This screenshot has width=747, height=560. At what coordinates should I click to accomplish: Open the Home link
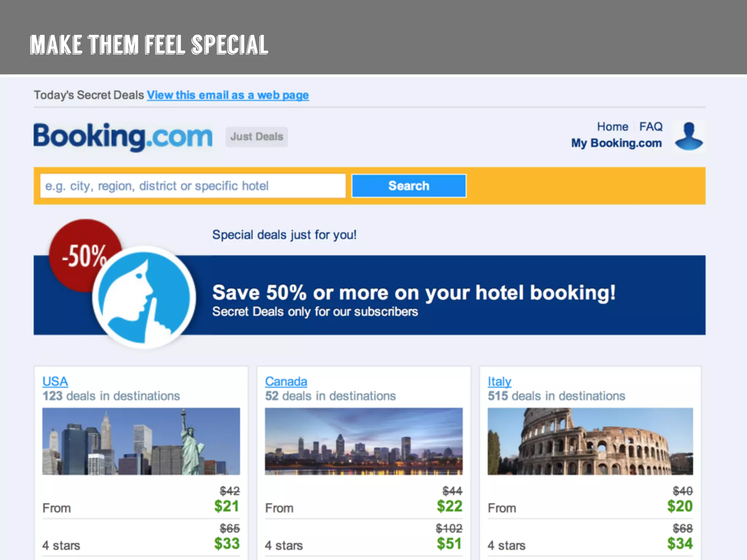[613, 127]
